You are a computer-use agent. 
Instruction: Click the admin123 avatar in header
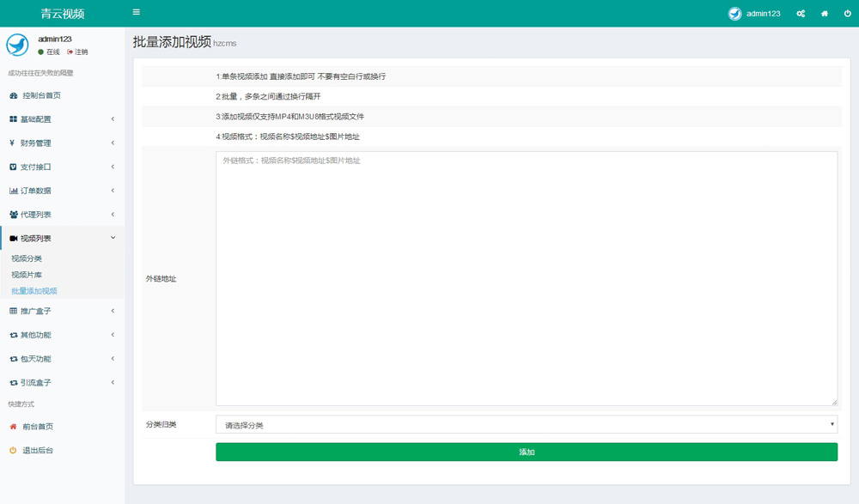tap(734, 14)
